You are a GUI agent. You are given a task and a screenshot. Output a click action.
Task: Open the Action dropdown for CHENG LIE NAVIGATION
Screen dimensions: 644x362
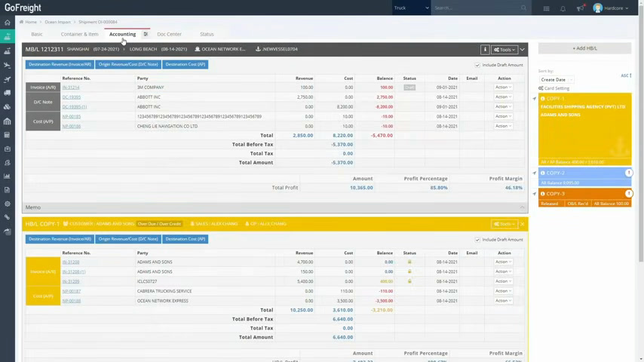tap(503, 126)
